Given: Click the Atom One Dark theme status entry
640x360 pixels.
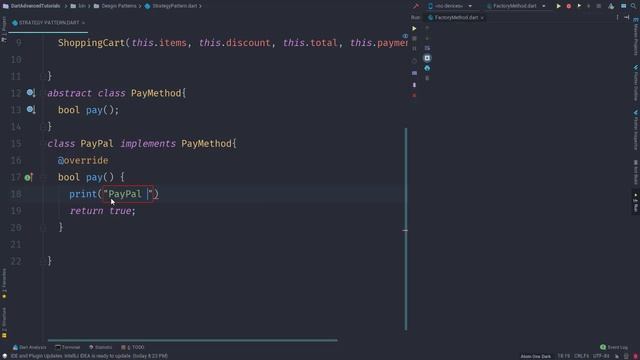Looking at the screenshot, I should tap(536, 356).
